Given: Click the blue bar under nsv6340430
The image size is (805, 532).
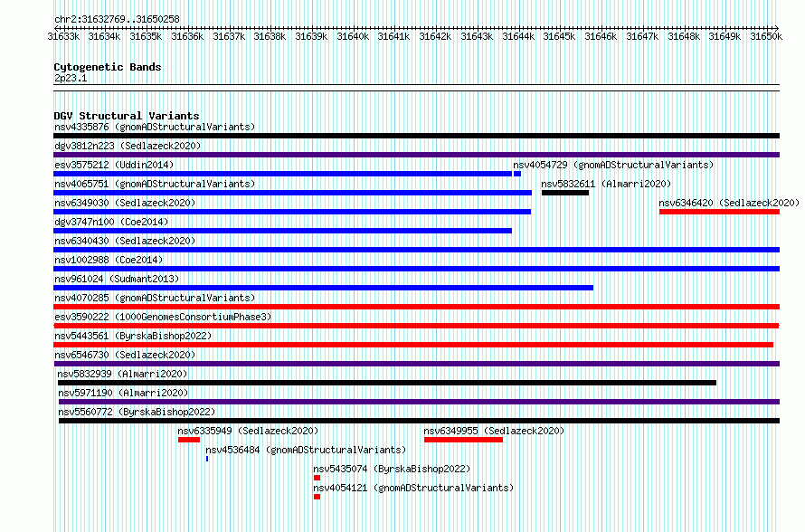Looking at the screenshot, I should tap(416, 250).
